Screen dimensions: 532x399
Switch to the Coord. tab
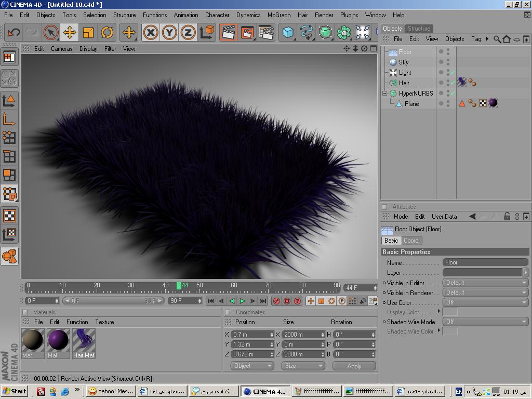tap(411, 241)
